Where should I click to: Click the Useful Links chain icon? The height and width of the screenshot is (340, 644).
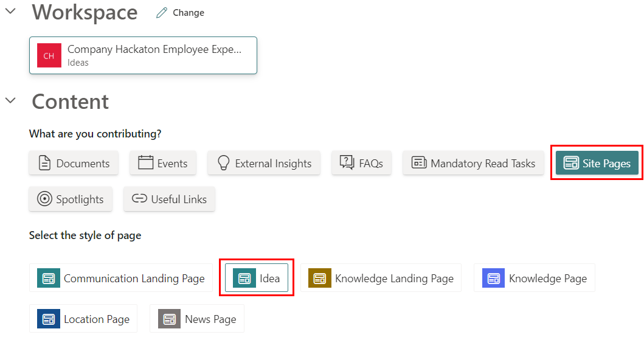(x=140, y=199)
